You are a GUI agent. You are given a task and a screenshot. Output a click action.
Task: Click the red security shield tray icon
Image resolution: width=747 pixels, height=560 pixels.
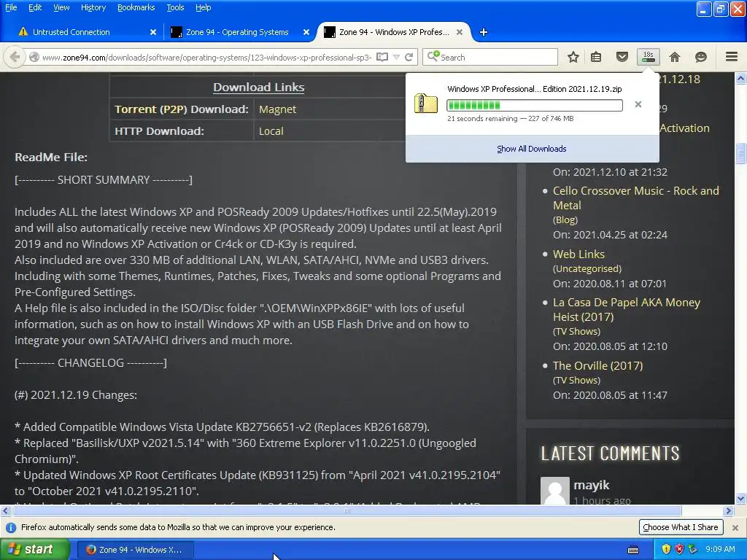679,550
